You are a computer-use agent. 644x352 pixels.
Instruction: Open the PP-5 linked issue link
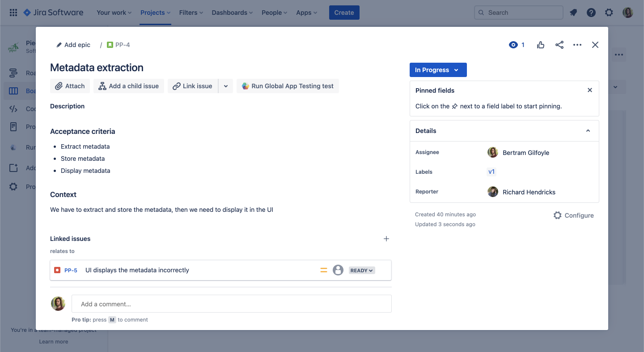pos(71,270)
